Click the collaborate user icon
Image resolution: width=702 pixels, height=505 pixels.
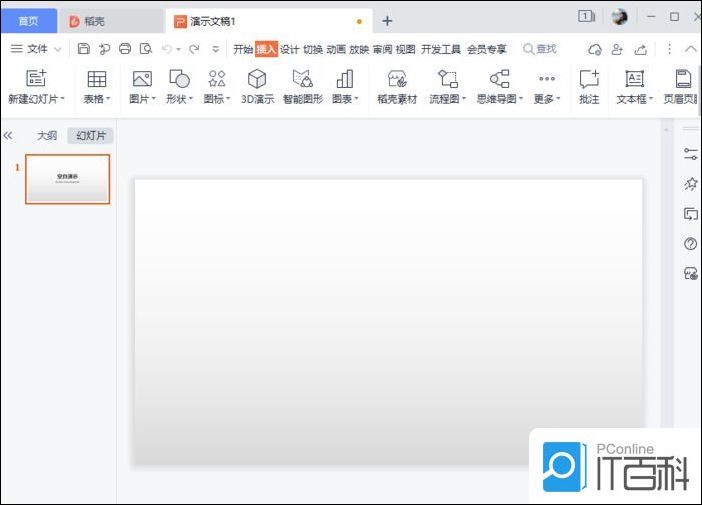617,49
